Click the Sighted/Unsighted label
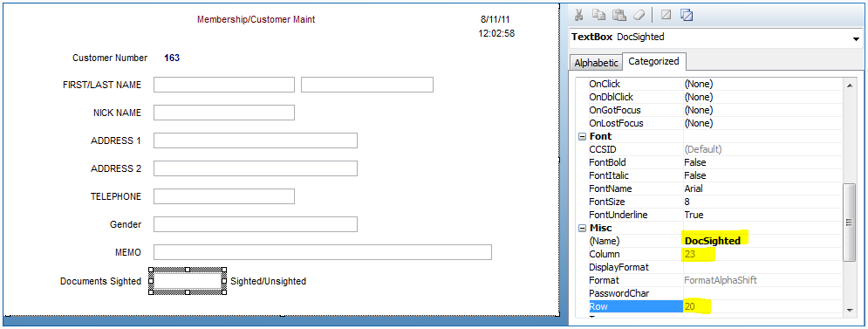Image resolution: width=868 pixels, height=329 pixels. click(268, 281)
